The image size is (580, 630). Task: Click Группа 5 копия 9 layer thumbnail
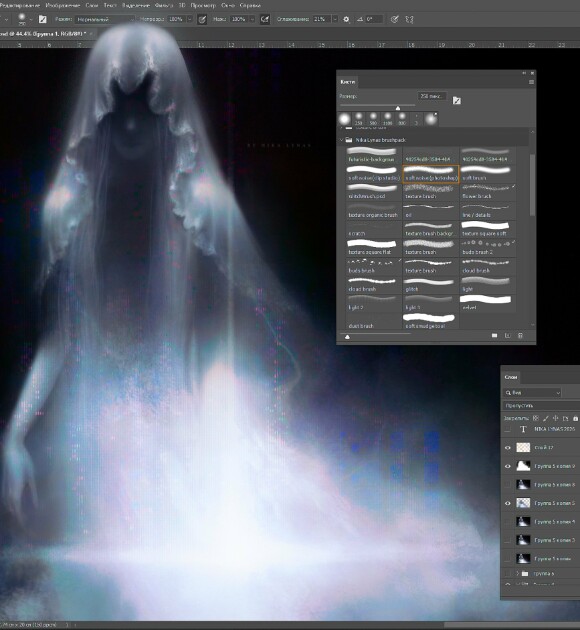tap(523, 466)
